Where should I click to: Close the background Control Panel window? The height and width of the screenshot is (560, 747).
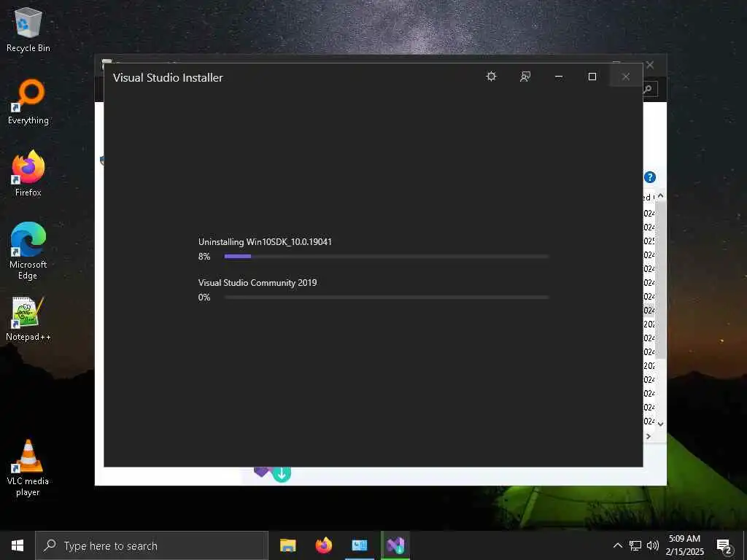pos(650,65)
